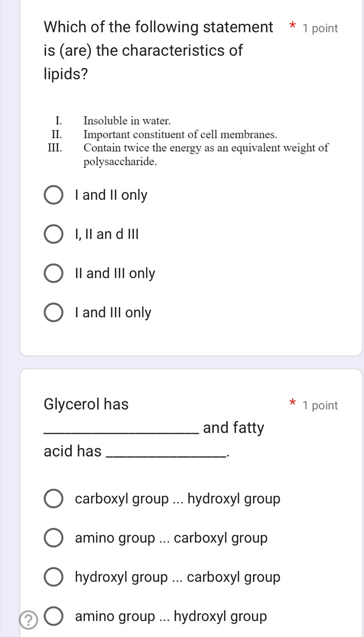The width and height of the screenshot is (364, 637).
Task: Click the '1 point' label on Glycerol question
Action: pos(320,405)
